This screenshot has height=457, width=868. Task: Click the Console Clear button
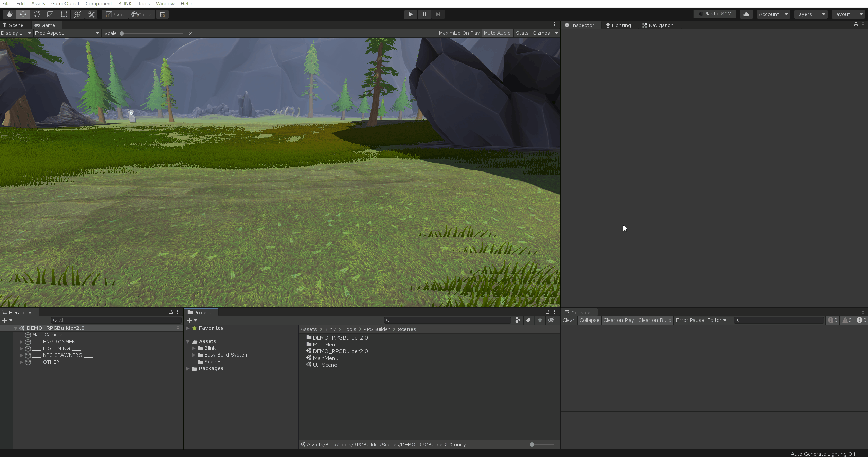click(x=568, y=320)
